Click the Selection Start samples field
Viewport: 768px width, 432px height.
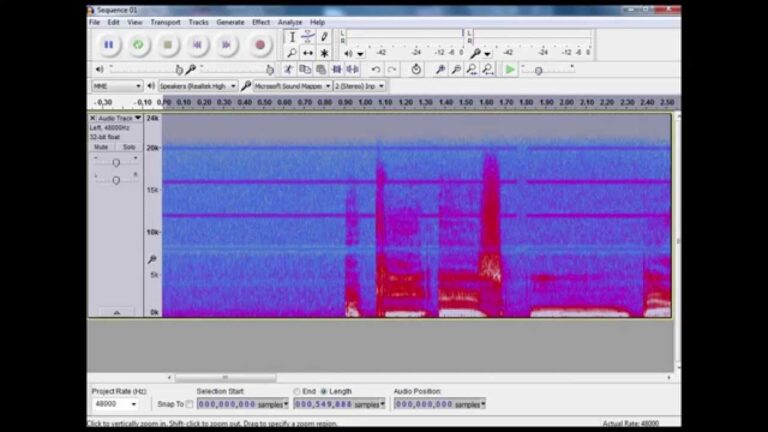pos(243,405)
